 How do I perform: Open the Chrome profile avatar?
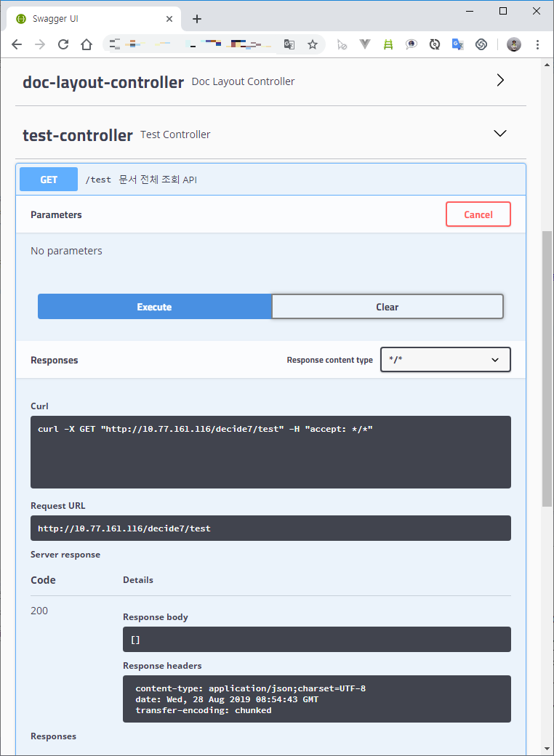click(x=514, y=45)
